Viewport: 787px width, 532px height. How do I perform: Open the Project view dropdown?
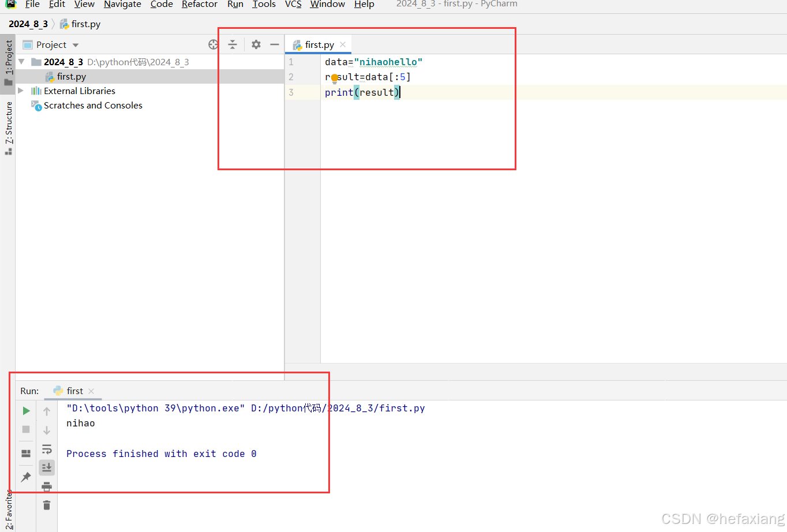tap(76, 45)
